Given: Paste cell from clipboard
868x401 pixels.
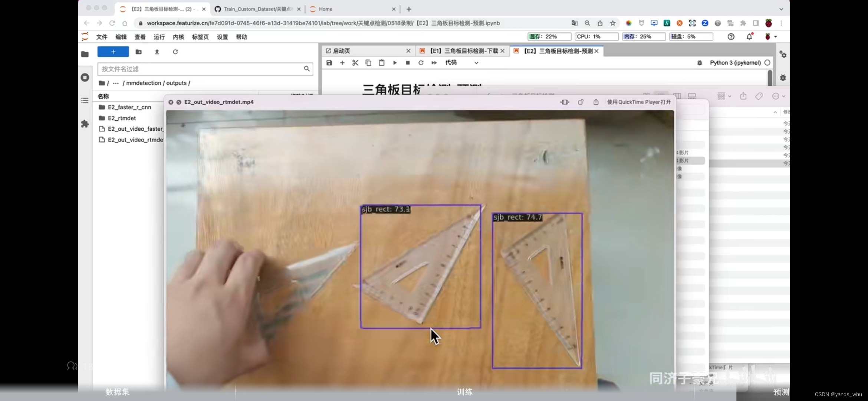Looking at the screenshot, I should tap(381, 63).
